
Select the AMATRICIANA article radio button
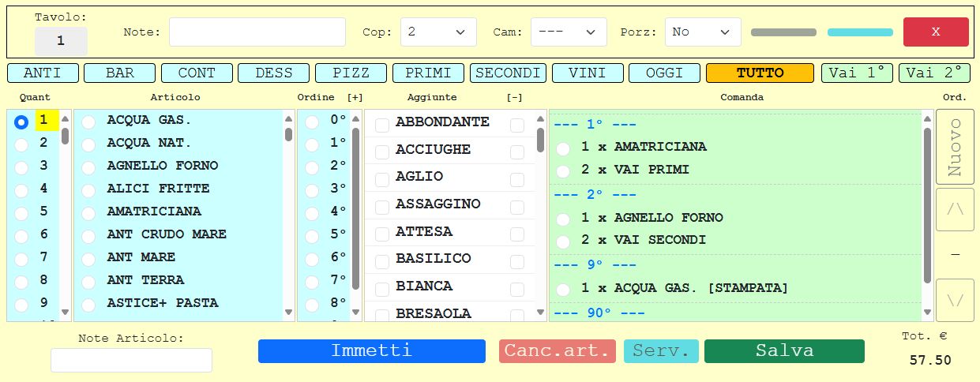[88, 212]
